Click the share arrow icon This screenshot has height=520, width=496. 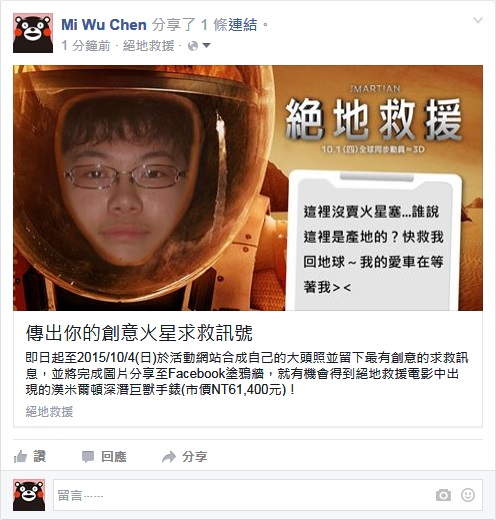coord(169,457)
